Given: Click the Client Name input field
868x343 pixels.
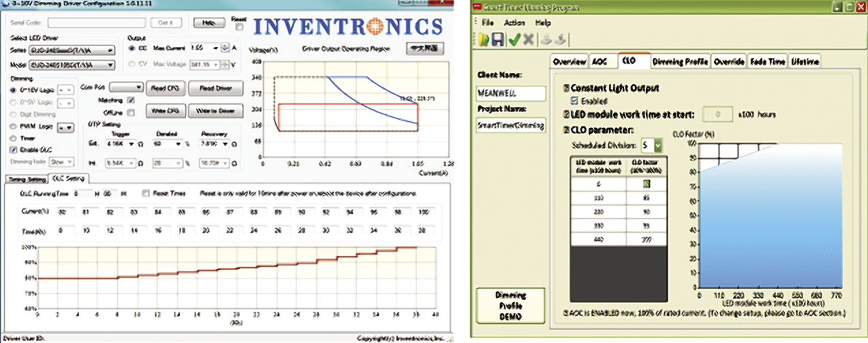Looking at the screenshot, I should (x=511, y=93).
